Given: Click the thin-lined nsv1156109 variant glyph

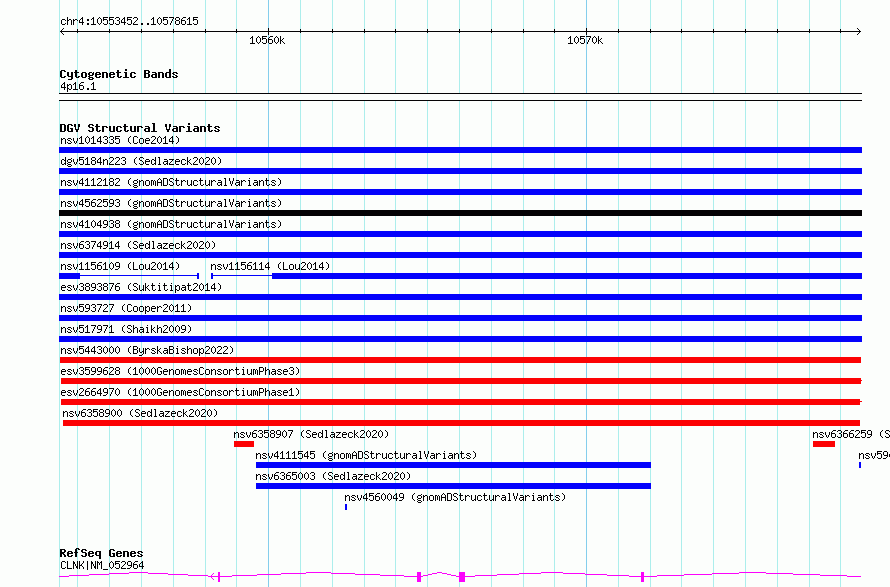Looking at the screenshot, I should click(129, 276).
